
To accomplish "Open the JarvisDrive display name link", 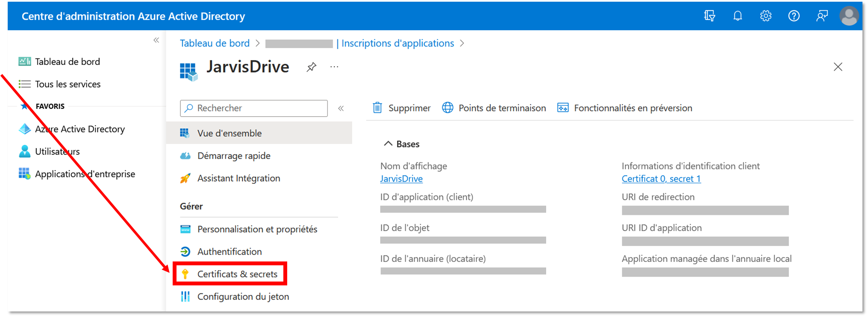I will click(x=401, y=179).
